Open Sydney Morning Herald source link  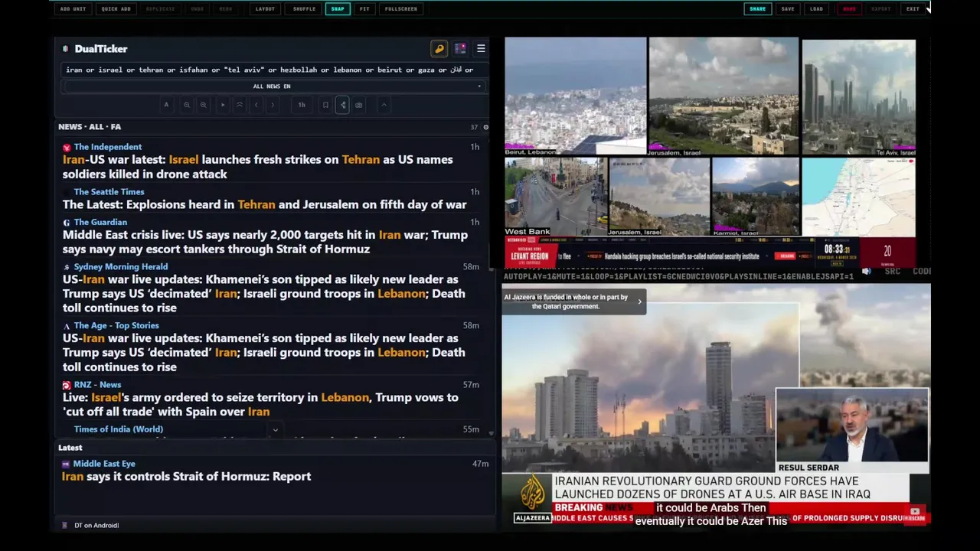click(121, 267)
